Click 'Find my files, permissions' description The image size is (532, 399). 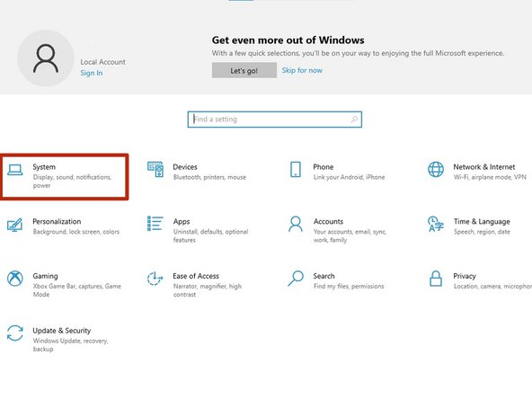(349, 287)
